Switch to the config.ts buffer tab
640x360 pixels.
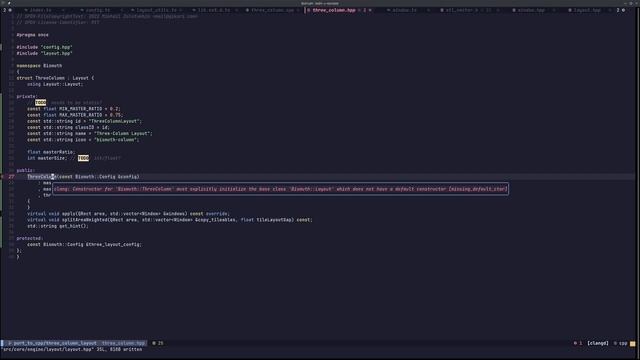click(x=97, y=10)
